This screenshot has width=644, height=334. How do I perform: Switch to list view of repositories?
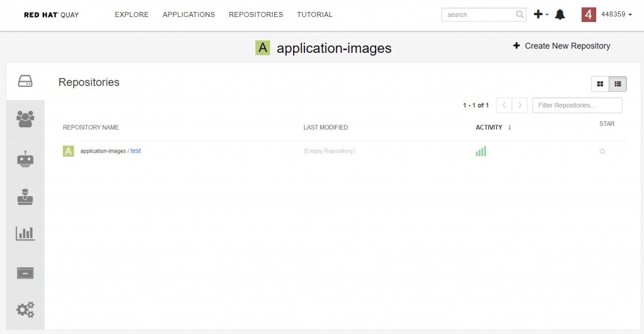618,84
